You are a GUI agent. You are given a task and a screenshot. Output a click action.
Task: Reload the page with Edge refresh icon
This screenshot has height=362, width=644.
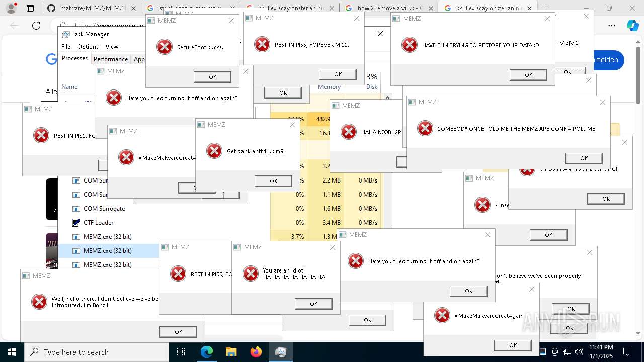pyautogui.click(x=36, y=26)
